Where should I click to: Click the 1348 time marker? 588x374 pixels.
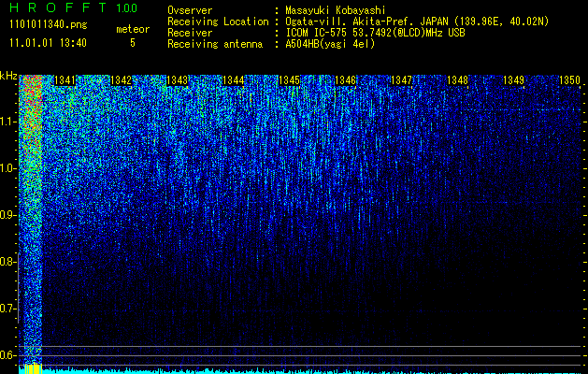tap(458, 80)
